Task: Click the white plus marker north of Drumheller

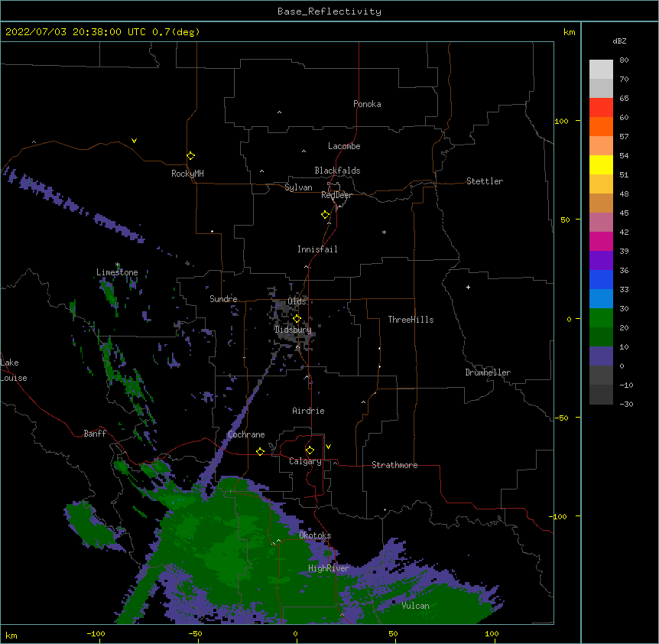Action: (468, 287)
